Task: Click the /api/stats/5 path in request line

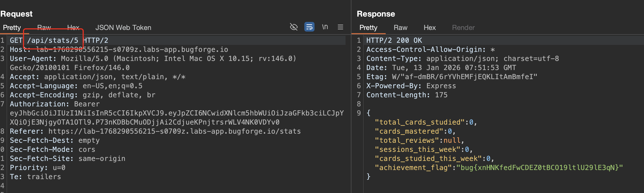Action: tap(53, 40)
